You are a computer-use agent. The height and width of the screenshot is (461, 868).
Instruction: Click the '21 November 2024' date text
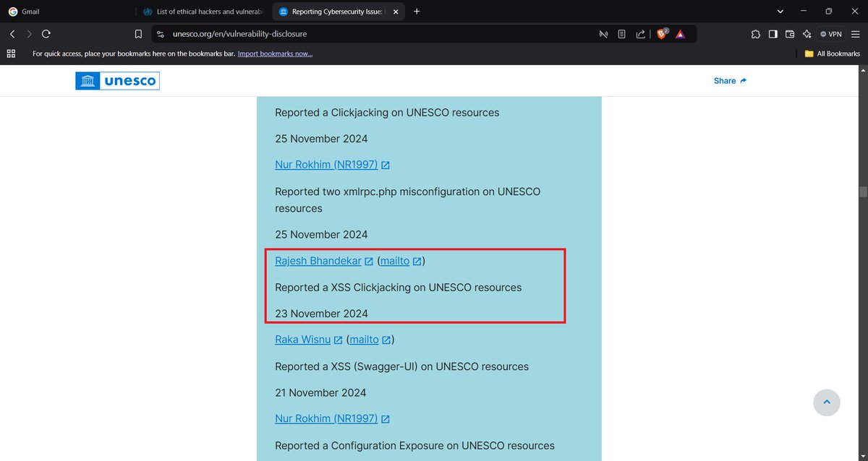pyautogui.click(x=320, y=393)
